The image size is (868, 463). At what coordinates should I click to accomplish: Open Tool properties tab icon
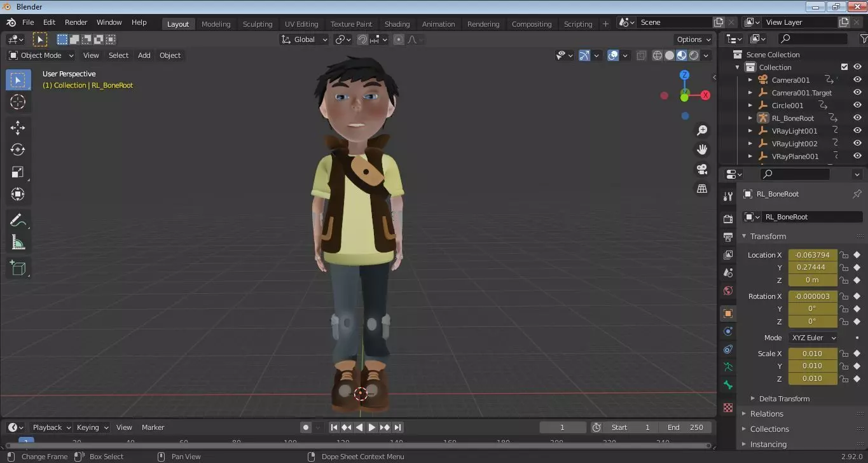pos(728,197)
